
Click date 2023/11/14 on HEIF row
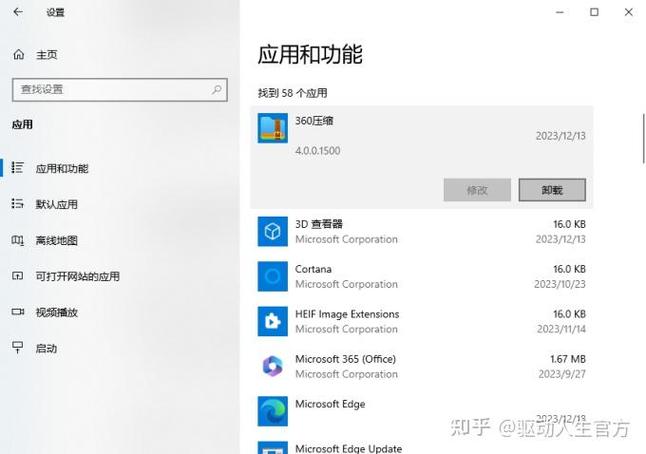click(561, 329)
